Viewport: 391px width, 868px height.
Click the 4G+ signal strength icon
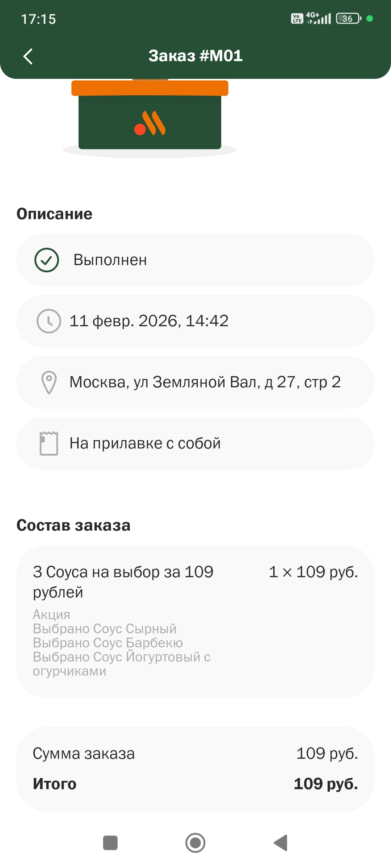(x=319, y=18)
